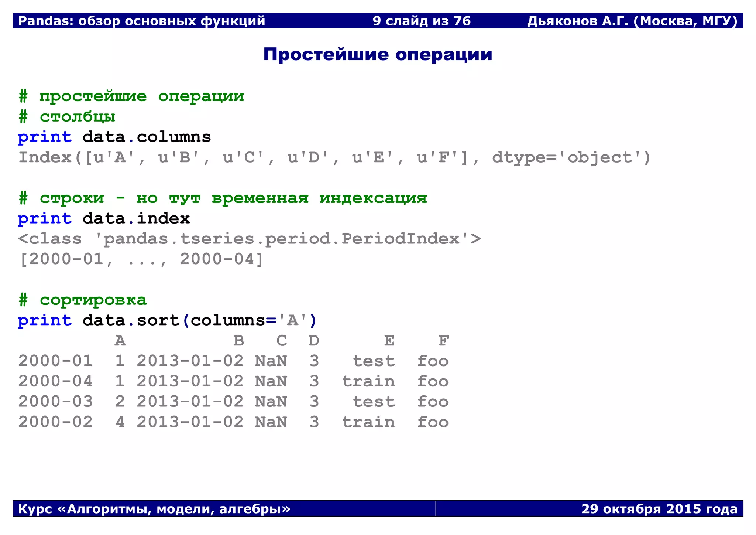This screenshot has height=535, width=756.
Task: Click column header 'B' in the table output
Action: [239, 341]
